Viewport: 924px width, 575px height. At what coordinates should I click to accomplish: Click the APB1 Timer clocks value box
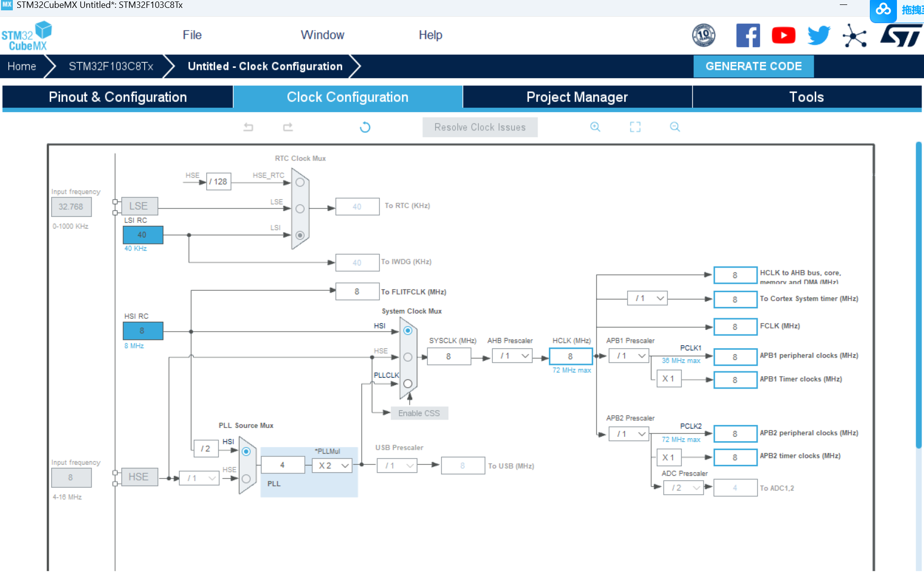tap(735, 380)
